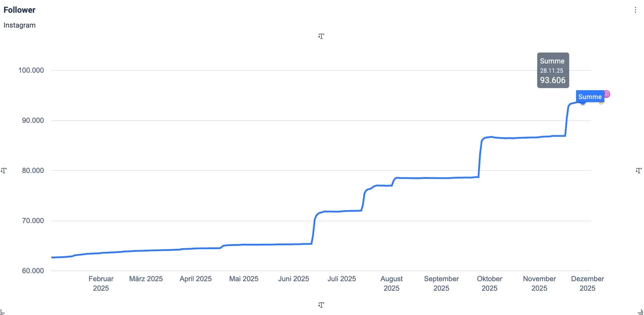This screenshot has height=315, width=644.
Task: Click the "Follower" chart title
Action: (x=19, y=10)
